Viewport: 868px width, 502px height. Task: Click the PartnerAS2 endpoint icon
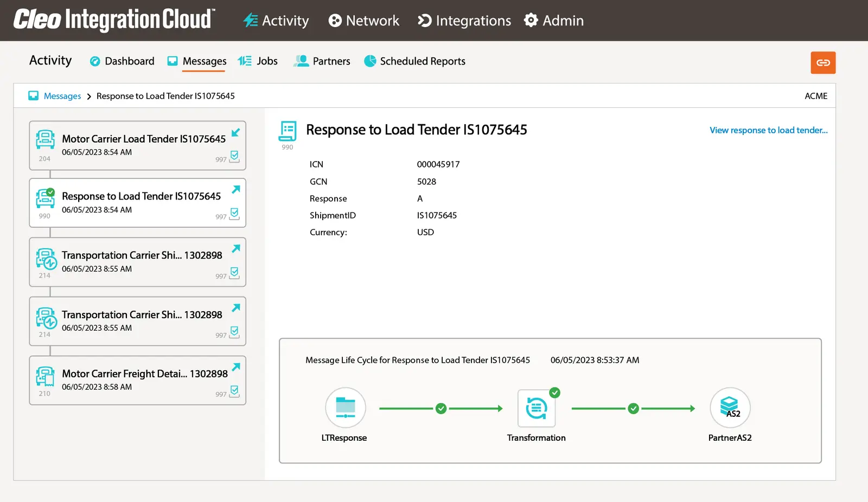point(730,408)
